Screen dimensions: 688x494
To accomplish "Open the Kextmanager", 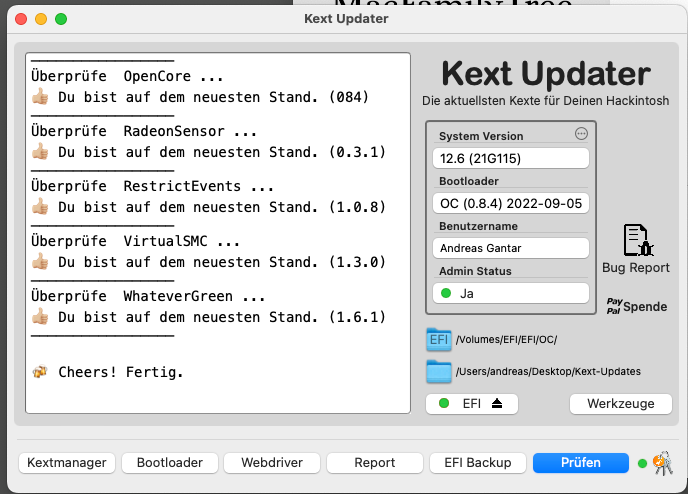I will pyautogui.click(x=67, y=463).
